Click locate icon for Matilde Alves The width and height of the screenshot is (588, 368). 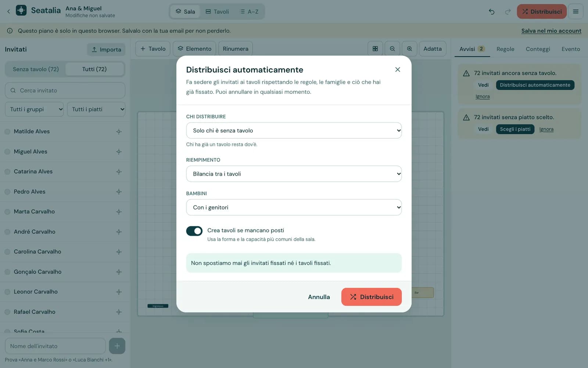pyautogui.click(x=119, y=131)
